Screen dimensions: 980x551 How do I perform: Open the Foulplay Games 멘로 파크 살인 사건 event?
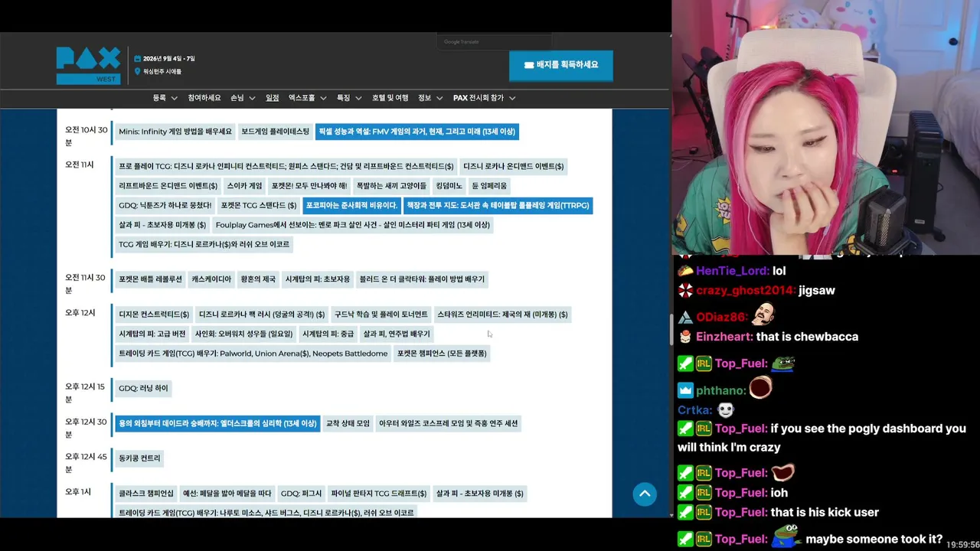[353, 225]
